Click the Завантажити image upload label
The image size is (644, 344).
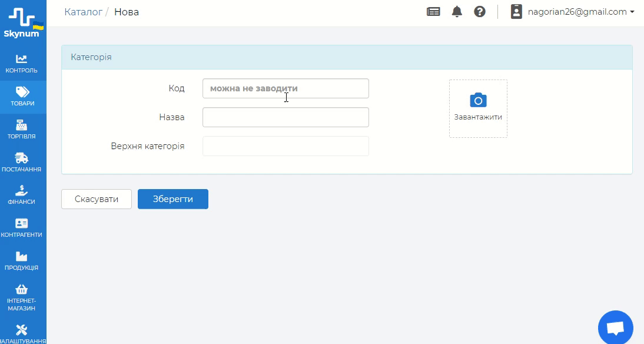click(x=478, y=117)
